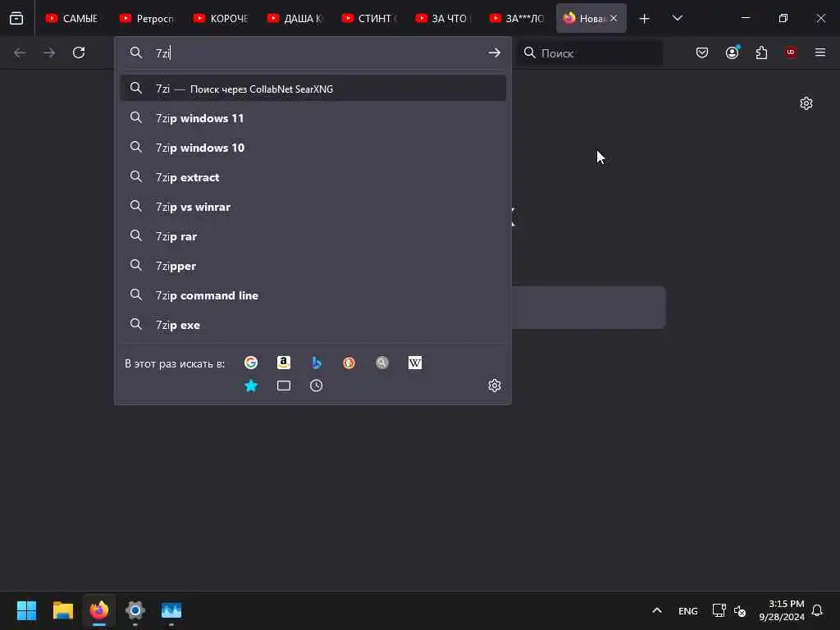
Task: Click the go arrow in address bar
Action: [x=494, y=52]
